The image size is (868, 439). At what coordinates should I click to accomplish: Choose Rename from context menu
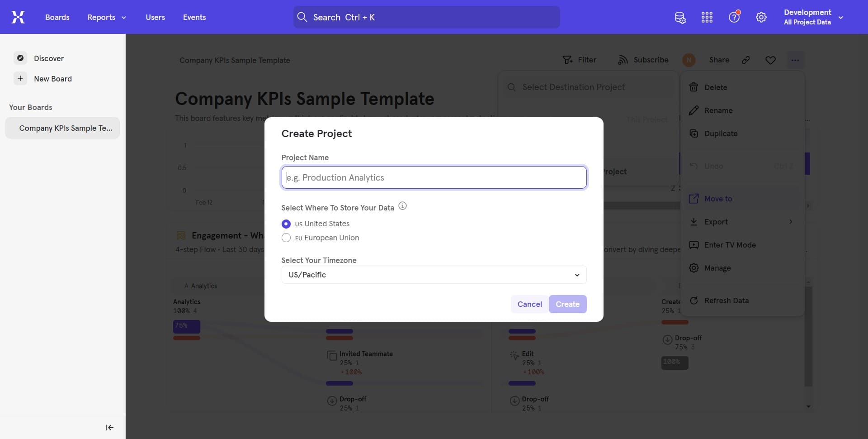tap(718, 110)
